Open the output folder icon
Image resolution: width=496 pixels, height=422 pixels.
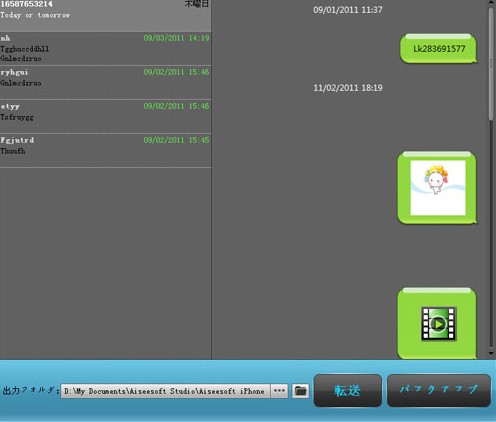coord(300,391)
